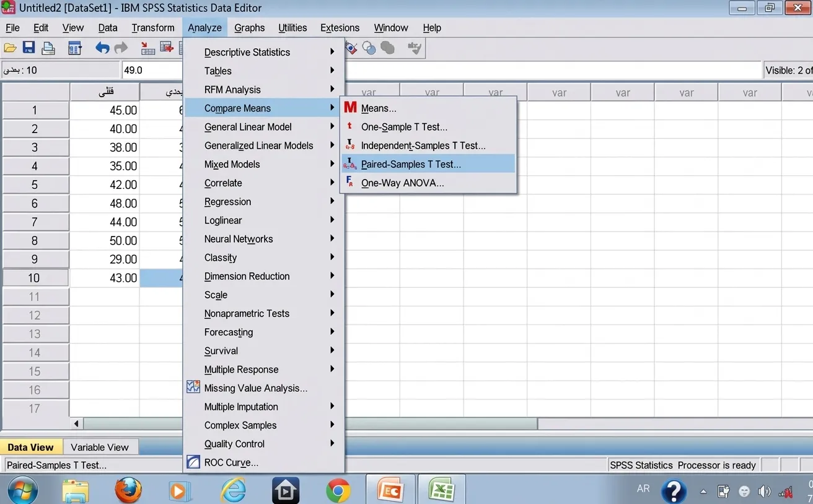Select One-Sample T Test... menu entry
This screenshot has width=813, height=504.
pos(428,127)
